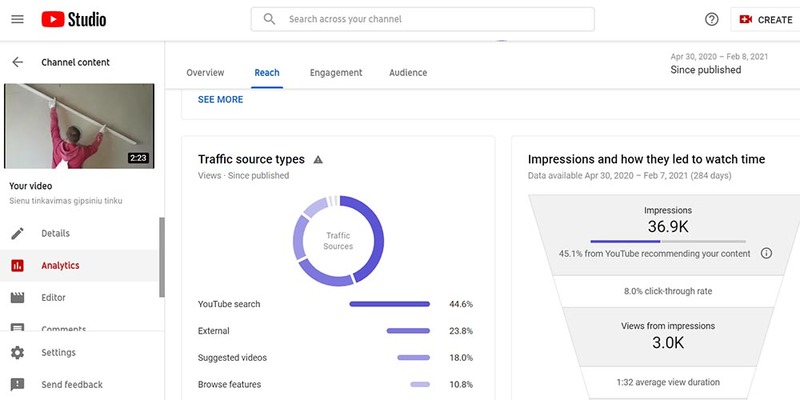The height and width of the screenshot is (400, 800).
Task: Select the Analytics bar chart icon
Action: pyautogui.click(x=17, y=265)
